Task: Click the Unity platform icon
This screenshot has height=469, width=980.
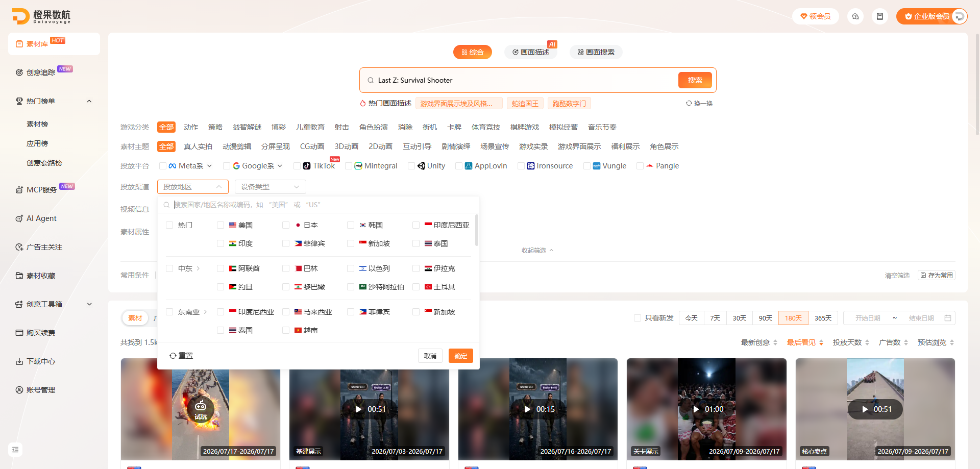Action: (421, 166)
